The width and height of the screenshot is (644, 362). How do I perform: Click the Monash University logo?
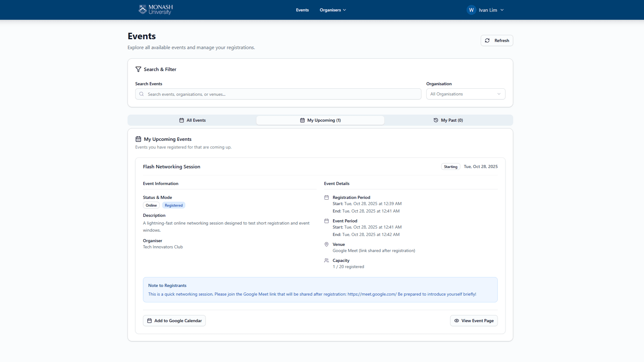coord(156,10)
